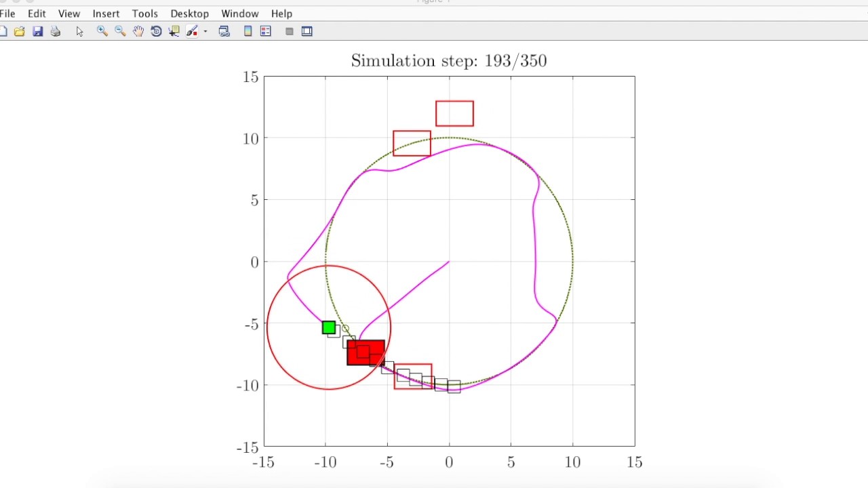Screen dimensions: 868x488
Task: Open the Edit menu
Action: click(37, 14)
